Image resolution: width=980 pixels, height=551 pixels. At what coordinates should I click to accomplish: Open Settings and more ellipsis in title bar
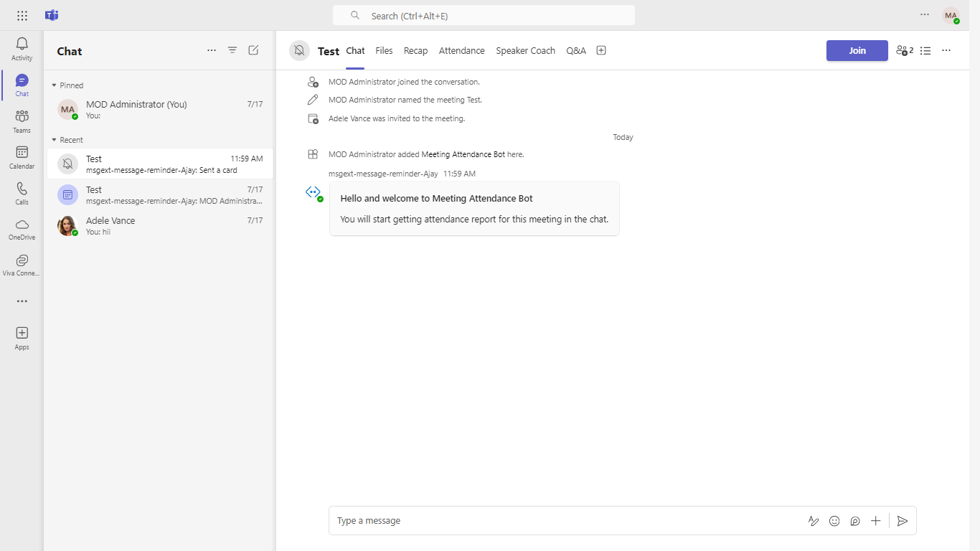pyautogui.click(x=925, y=15)
